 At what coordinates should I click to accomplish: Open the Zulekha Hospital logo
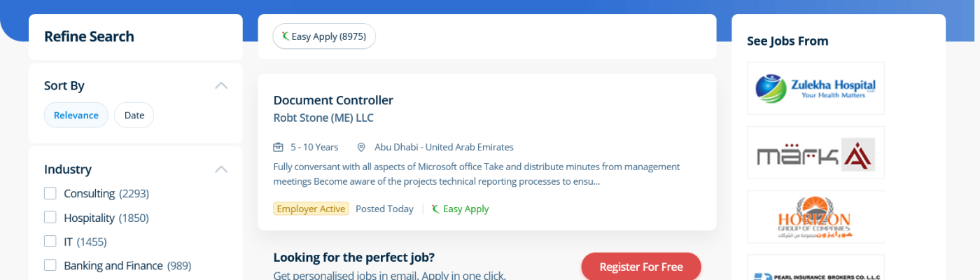pyautogui.click(x=815, y=88)
